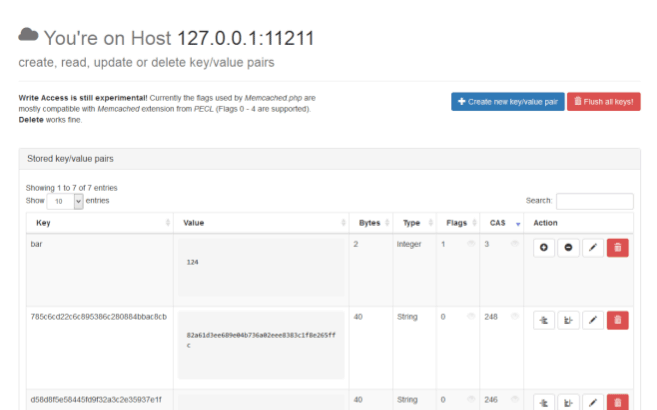Sort the table by the Flags column

(458, 223)
